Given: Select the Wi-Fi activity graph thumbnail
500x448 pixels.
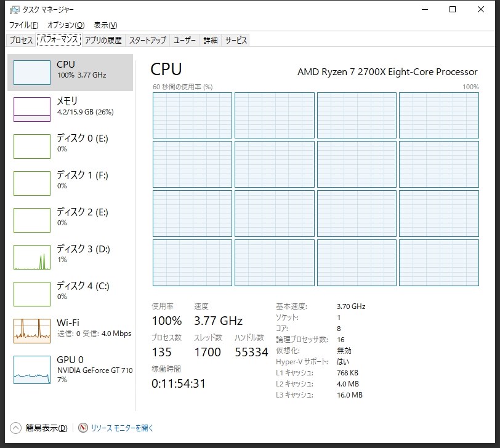Looking at the screenshot, I should (x=32, y=331).
